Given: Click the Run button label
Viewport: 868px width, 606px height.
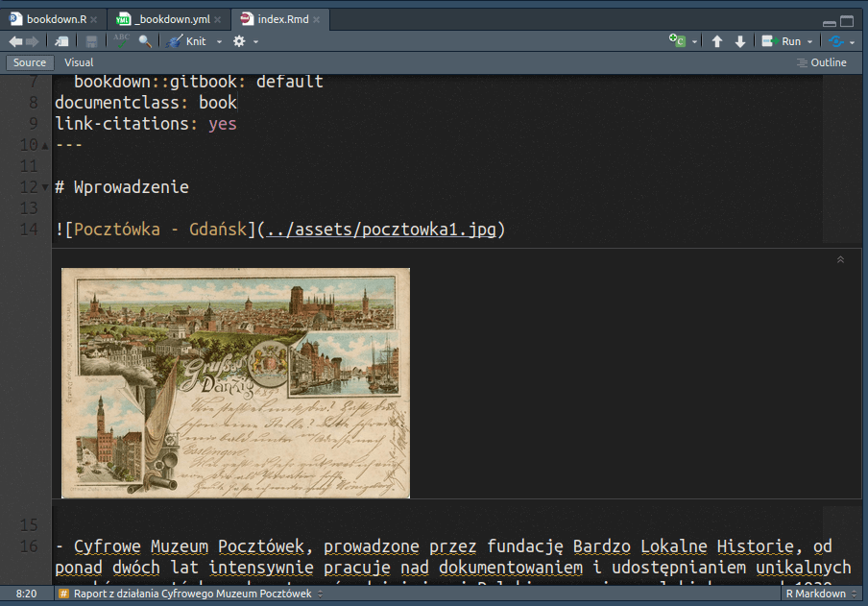Looking at the screenshot, I should (791, 41).
